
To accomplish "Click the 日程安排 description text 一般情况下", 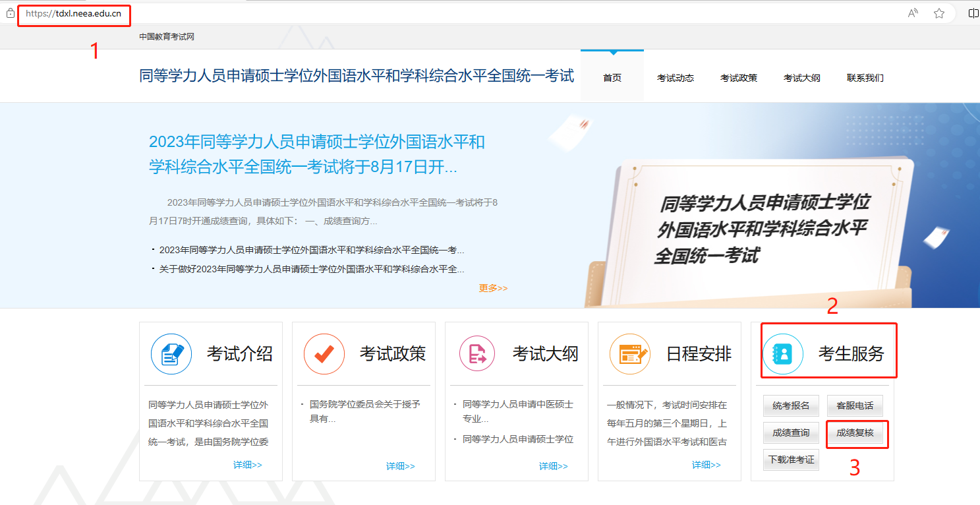I will point(667,423).
